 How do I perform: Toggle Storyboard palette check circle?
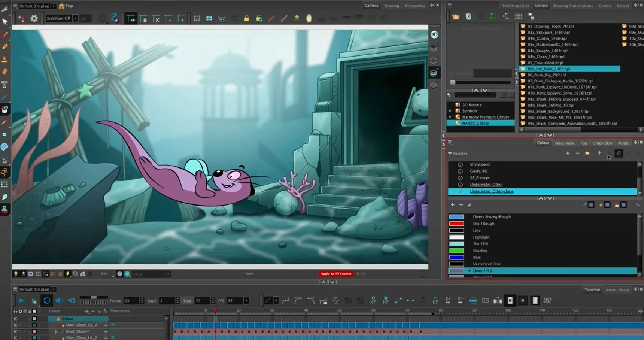460,164
